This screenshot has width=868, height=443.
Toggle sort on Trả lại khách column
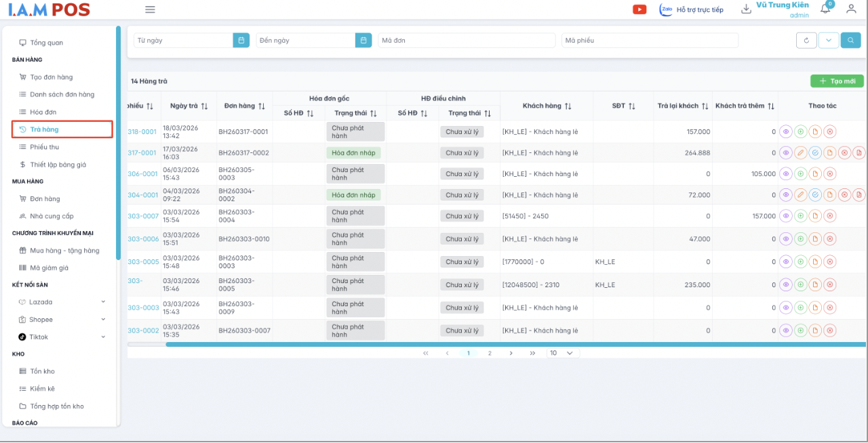pos(705,106)
